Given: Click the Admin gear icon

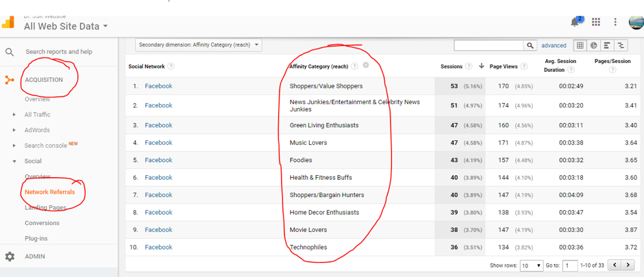Looking at the screenshot, I should 10,256.
